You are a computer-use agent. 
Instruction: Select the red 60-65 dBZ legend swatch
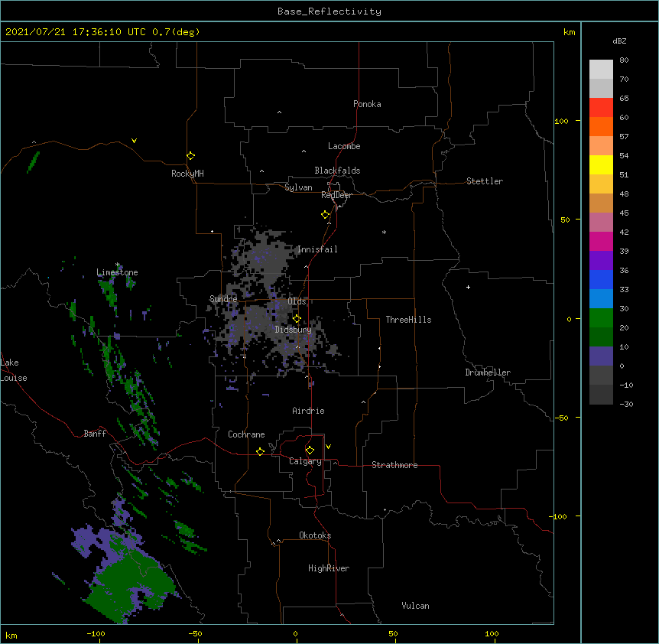601,108
